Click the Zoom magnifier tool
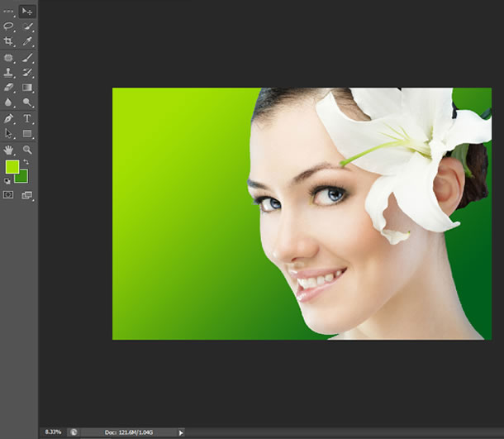The width and height of the screenshot is (504, 439). point(27,150)
